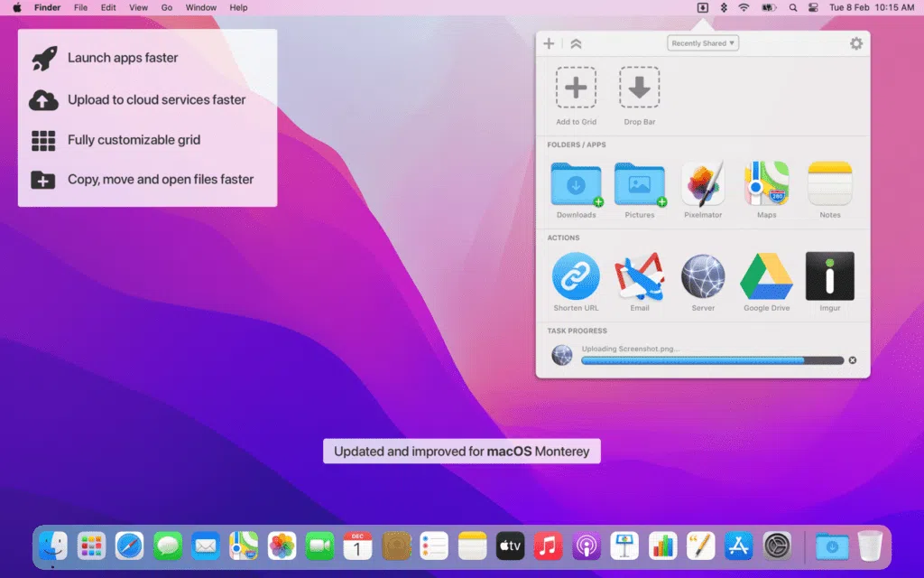Cancel the Screenshot.png upload
The width and height of the screenshot is (924, 578).
(851, 359)
